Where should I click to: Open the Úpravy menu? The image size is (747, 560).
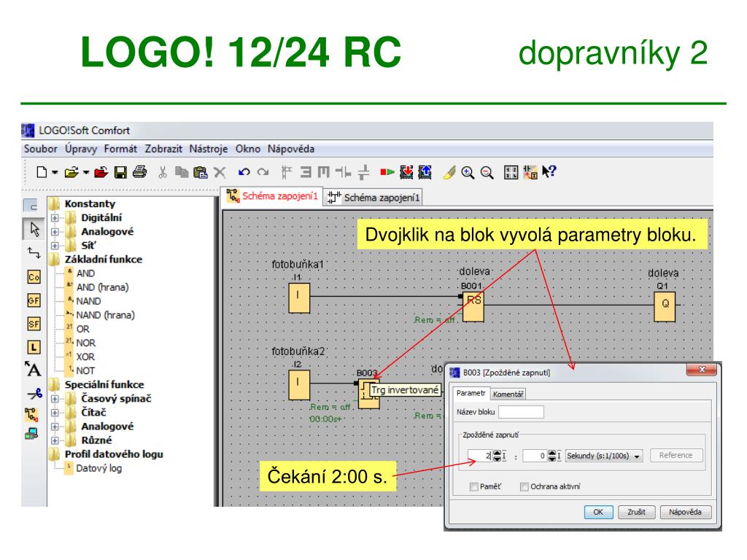[81, 149]
